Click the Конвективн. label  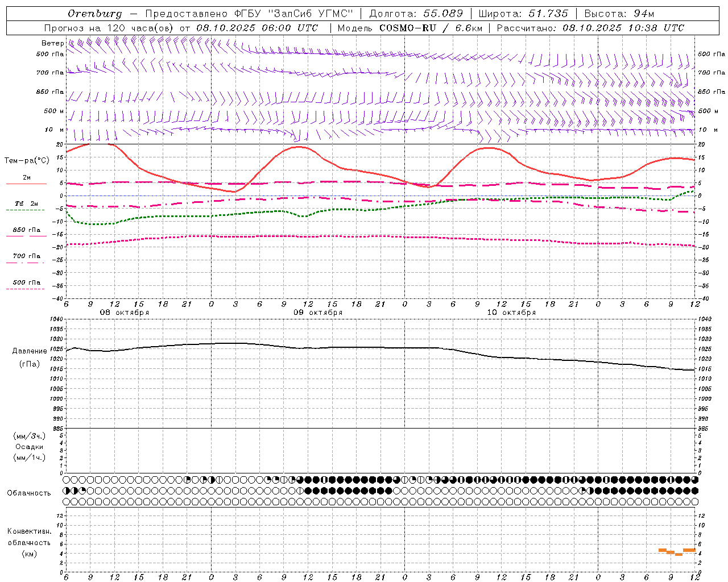30,532
